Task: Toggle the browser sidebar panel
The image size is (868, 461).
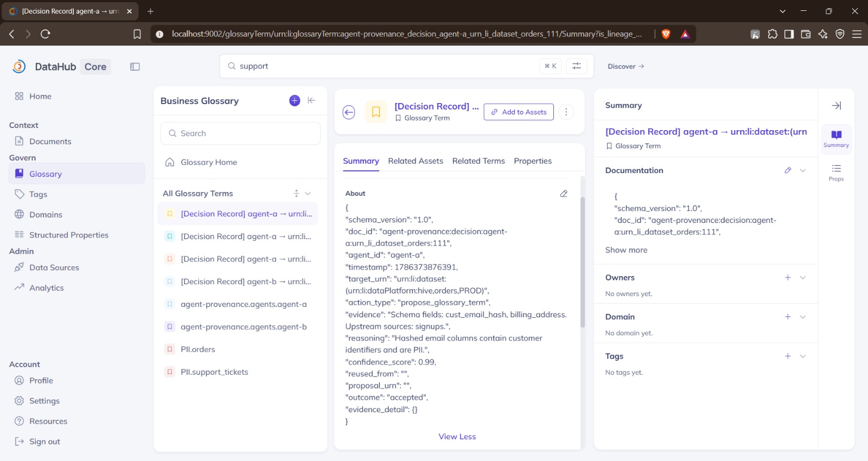Action: pyautogui.click(x=789, y=34)
